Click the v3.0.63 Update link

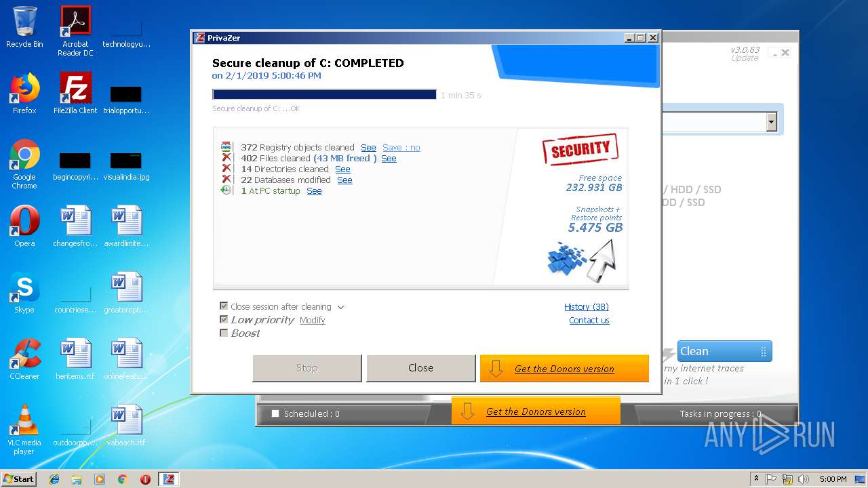[745, 54]
